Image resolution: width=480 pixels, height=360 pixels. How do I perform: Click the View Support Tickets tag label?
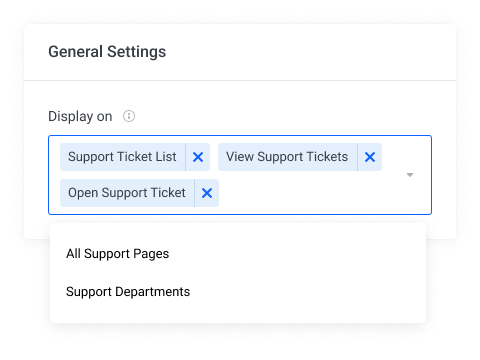coord(287,157)
